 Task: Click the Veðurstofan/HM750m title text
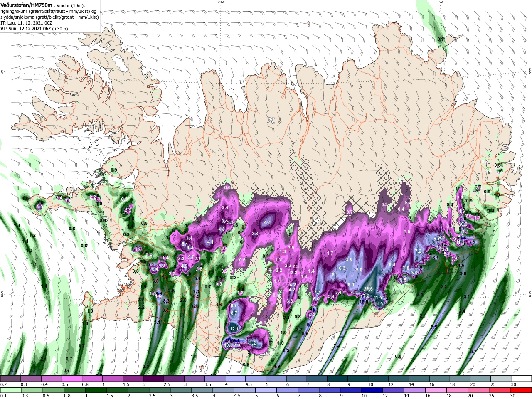tap(26, 5)
